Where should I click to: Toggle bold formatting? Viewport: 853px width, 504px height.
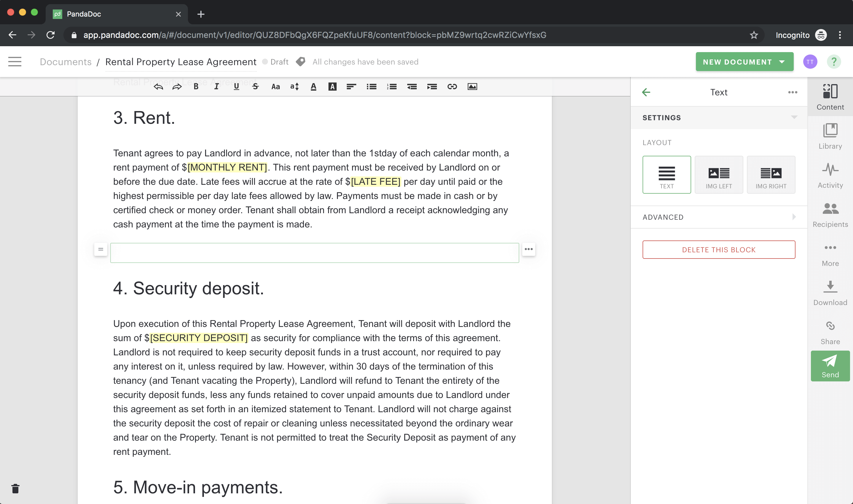[196, 86]
